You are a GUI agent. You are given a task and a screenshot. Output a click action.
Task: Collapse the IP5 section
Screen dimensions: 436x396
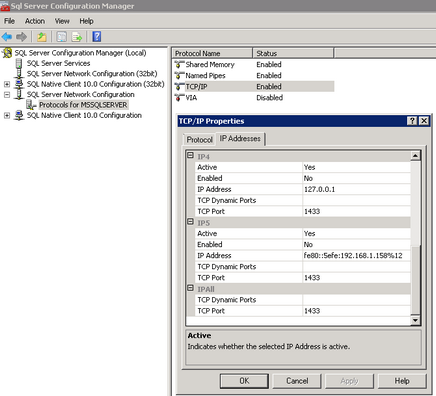(190, 222)
